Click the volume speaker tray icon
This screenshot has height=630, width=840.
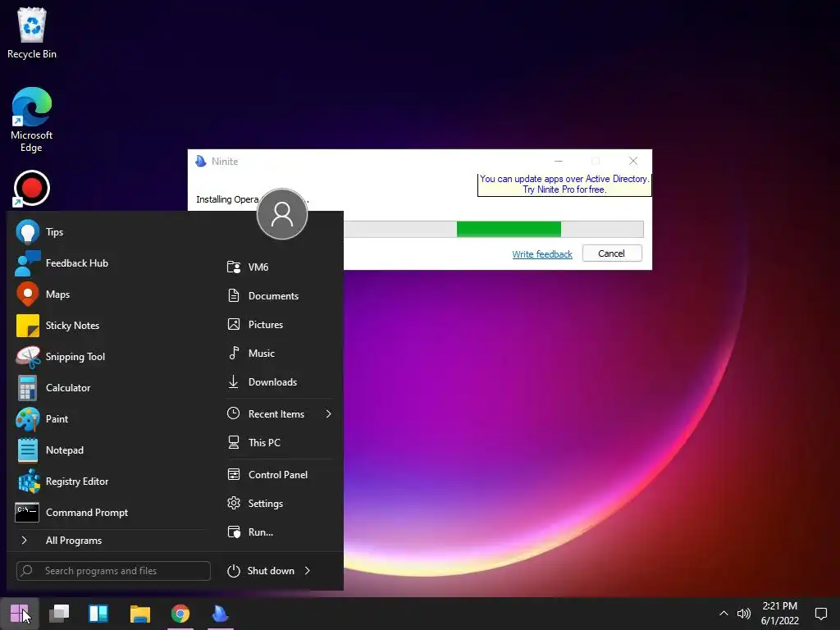click(743, 614)
